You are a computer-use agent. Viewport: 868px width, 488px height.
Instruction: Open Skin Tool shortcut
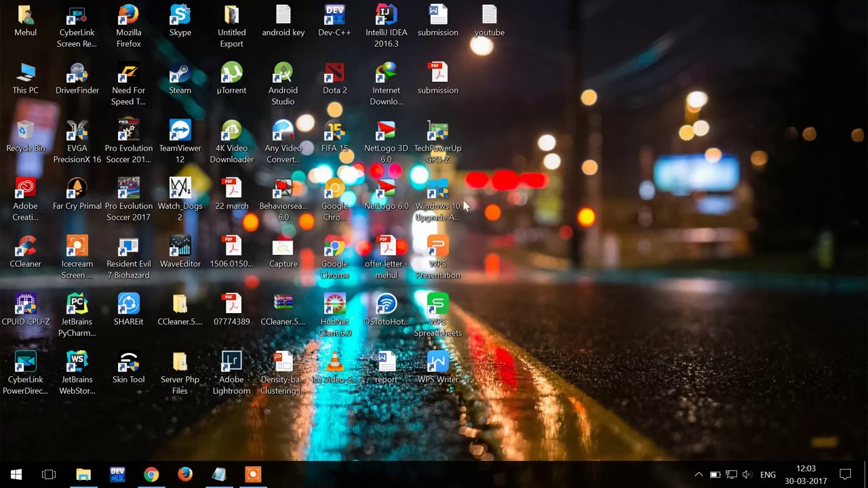coord(128,367)
